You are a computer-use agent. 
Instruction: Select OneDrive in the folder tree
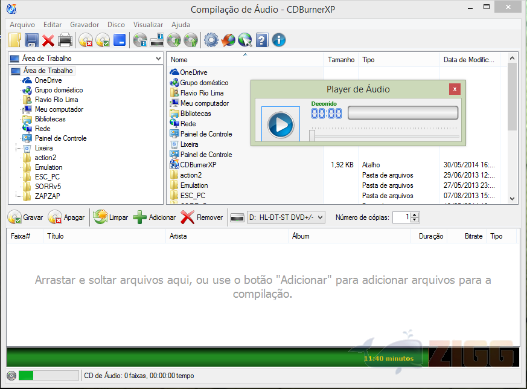point(48,80)
